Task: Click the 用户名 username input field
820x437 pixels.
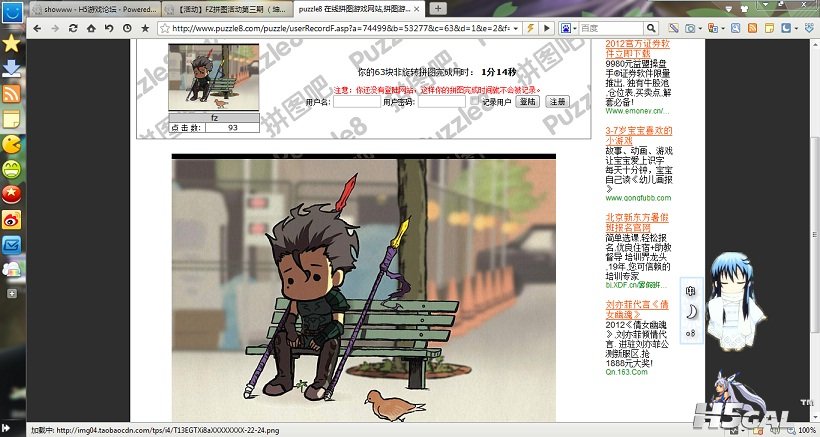Action: click(355, 102)
